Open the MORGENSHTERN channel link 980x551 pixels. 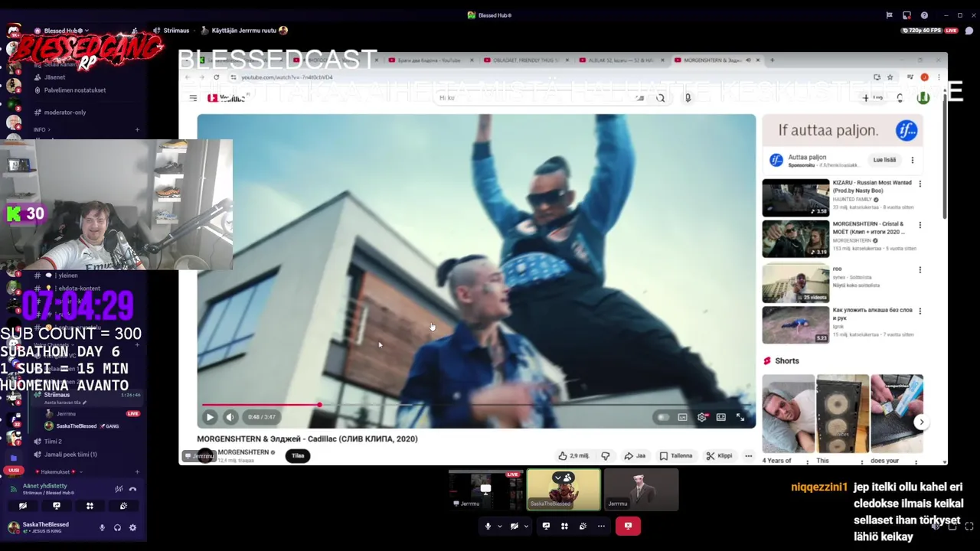(x=243, y=452)
